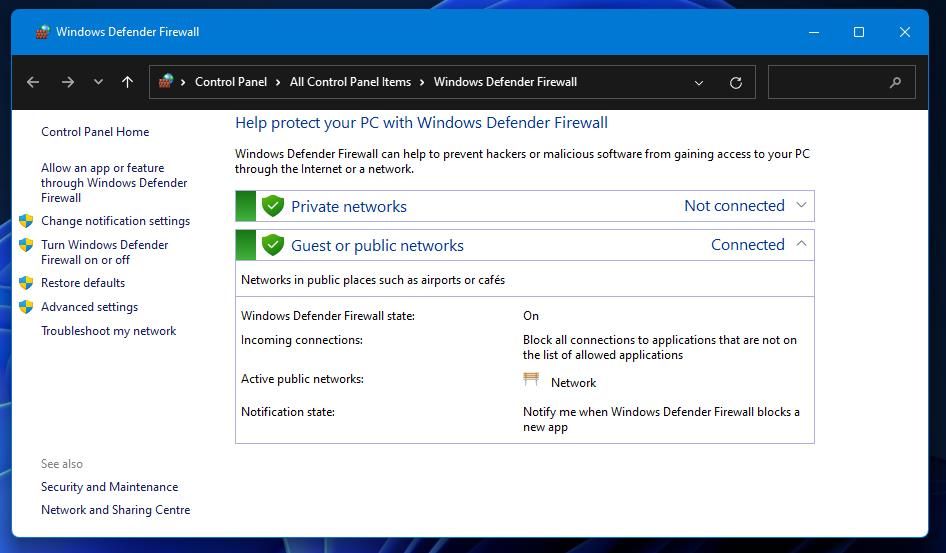This screenshot has height=553, width=946.
Task: Click the title bar firewall app icon
Action: pos(42,32)
